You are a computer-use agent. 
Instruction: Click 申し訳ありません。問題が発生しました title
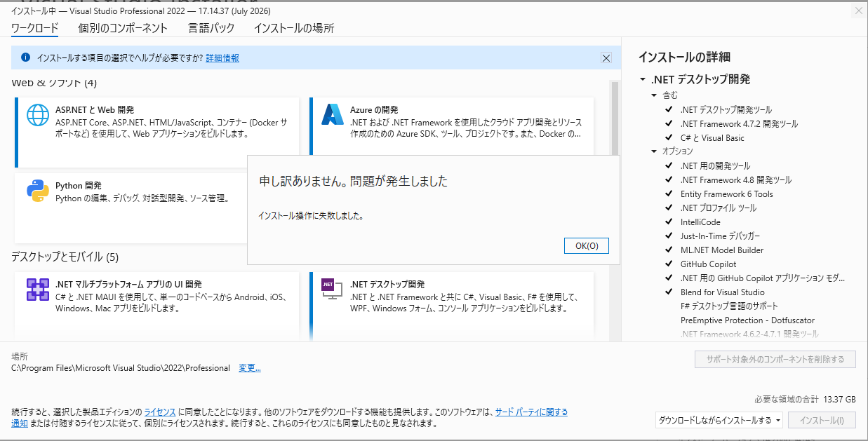[353, 181]
